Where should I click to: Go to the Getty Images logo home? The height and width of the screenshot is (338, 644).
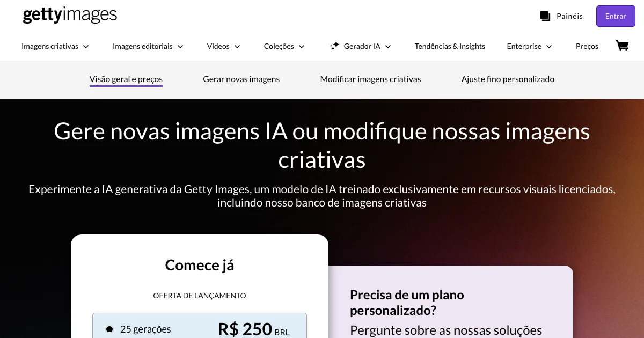[70, 16]
